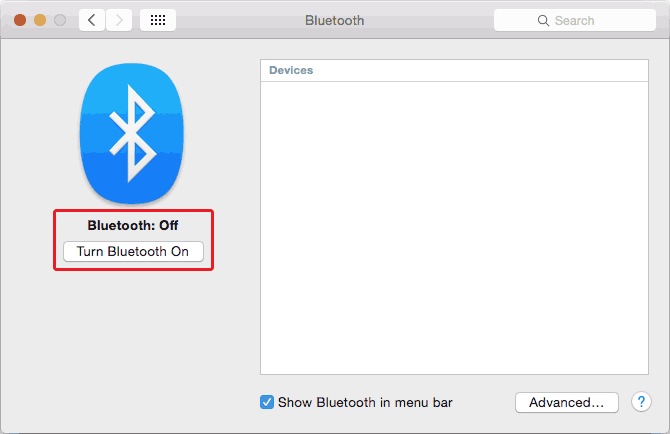Minimize window with the yellow button

(40, 20)
